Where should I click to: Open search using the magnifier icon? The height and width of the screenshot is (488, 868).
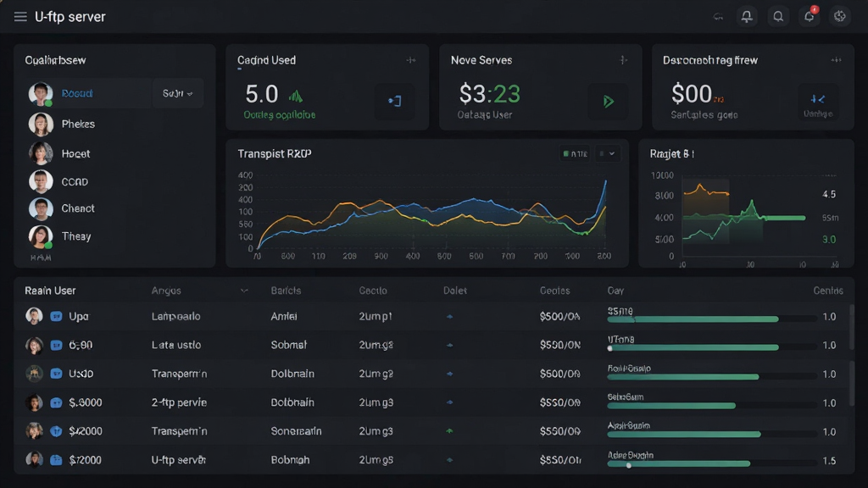(x=778, y=17)
